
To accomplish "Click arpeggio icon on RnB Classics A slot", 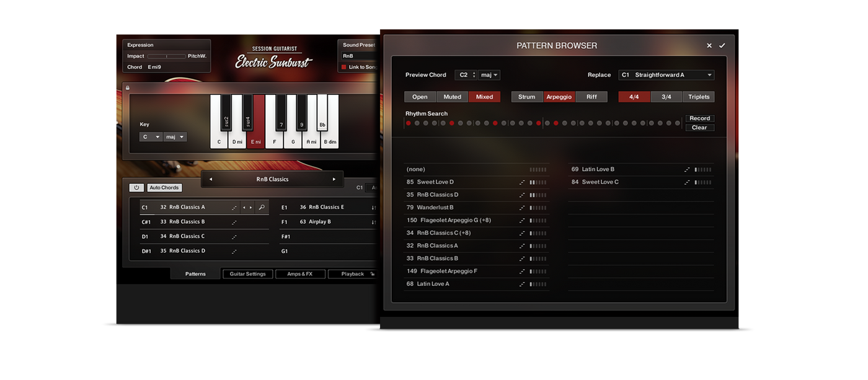I will click(234, 208).
